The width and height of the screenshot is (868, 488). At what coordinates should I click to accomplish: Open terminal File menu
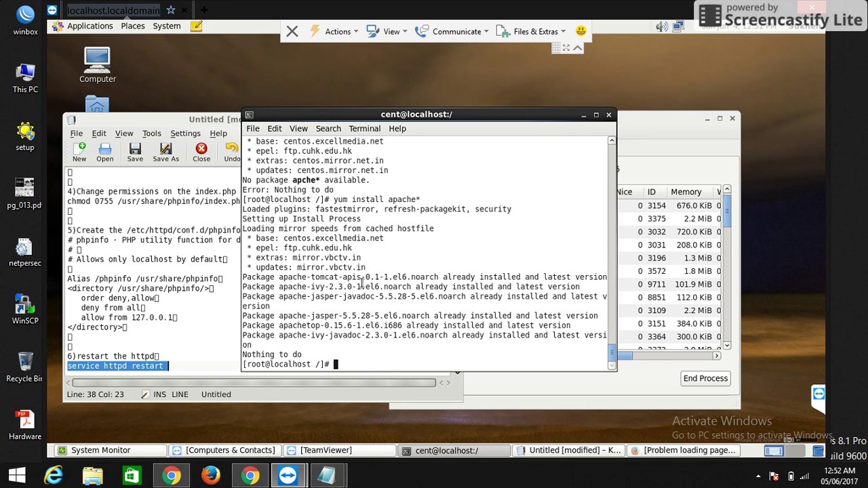253,129
